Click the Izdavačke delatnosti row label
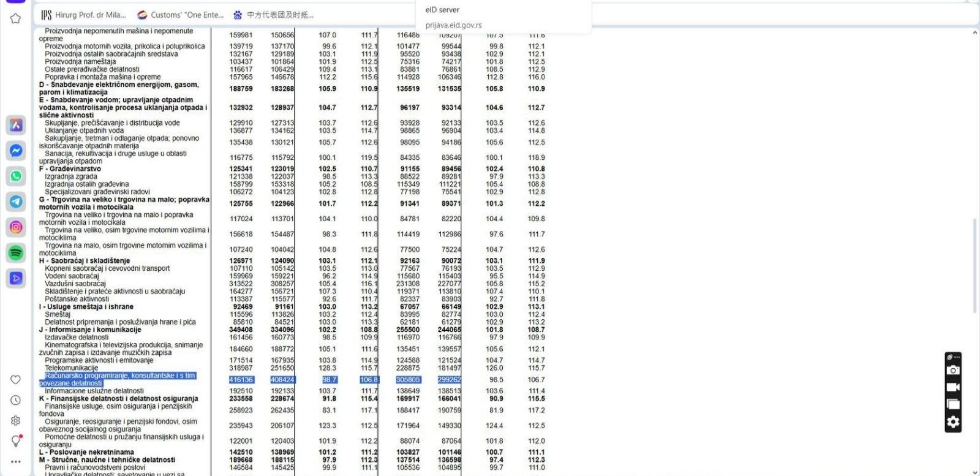 coord(77,337)
